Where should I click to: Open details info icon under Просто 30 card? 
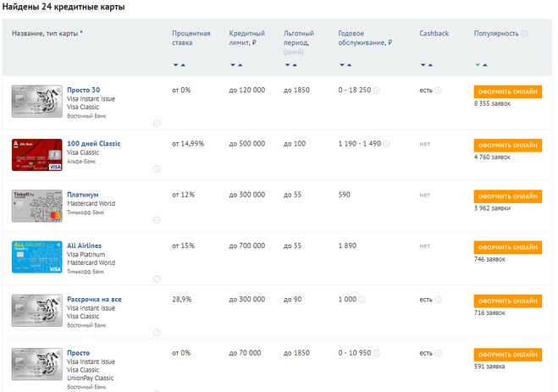[x=157, y=124]
